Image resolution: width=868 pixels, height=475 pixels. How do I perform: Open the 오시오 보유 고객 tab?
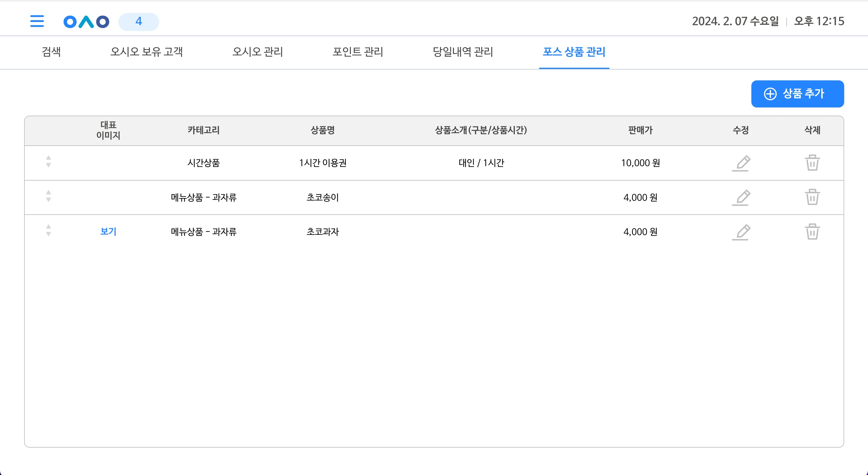pos(146,52)
